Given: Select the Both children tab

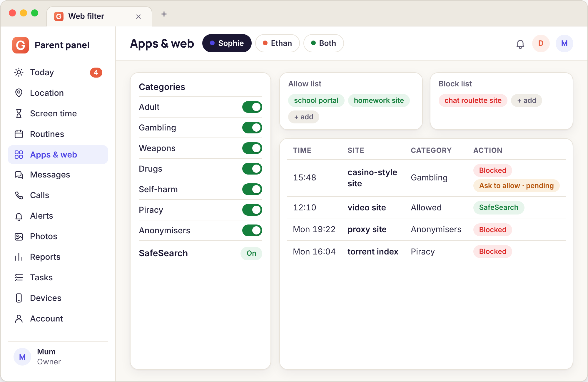Looking at the screenshot, I should point(324,43).
